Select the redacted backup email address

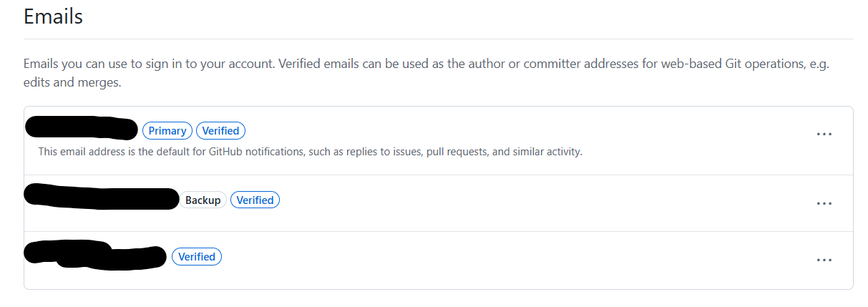[x=101, y=197]
